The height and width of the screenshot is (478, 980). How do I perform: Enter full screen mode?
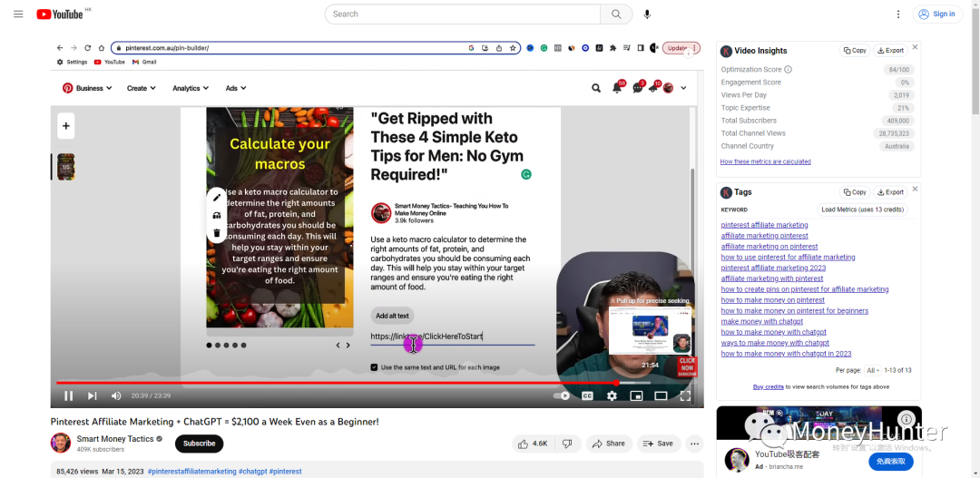685,395
